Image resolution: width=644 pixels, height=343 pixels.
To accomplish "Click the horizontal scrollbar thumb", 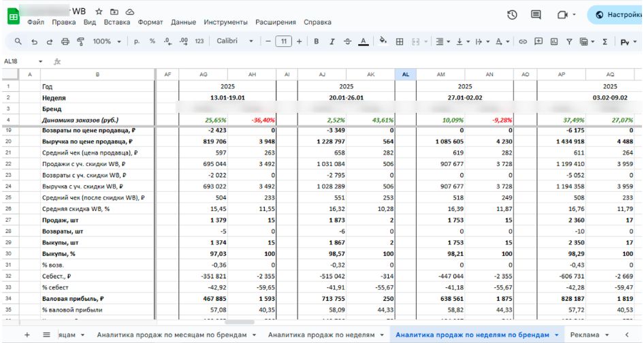I will click(x=240, y=322).
